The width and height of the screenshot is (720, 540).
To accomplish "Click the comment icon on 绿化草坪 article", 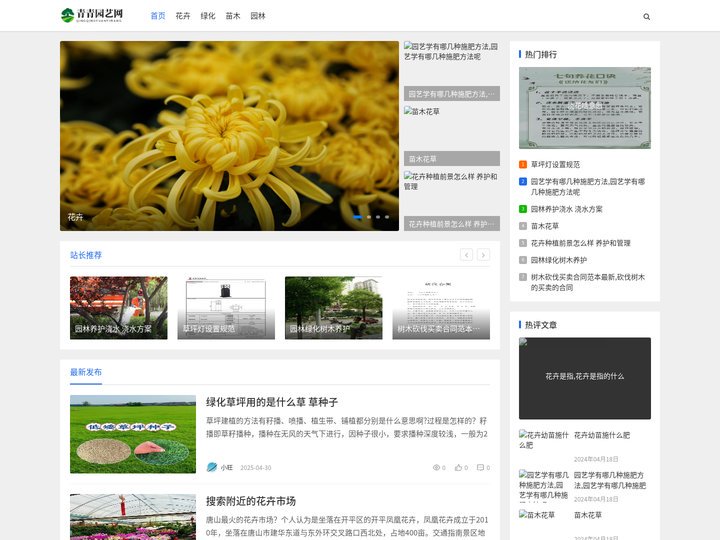I will [x=480, y=467].
